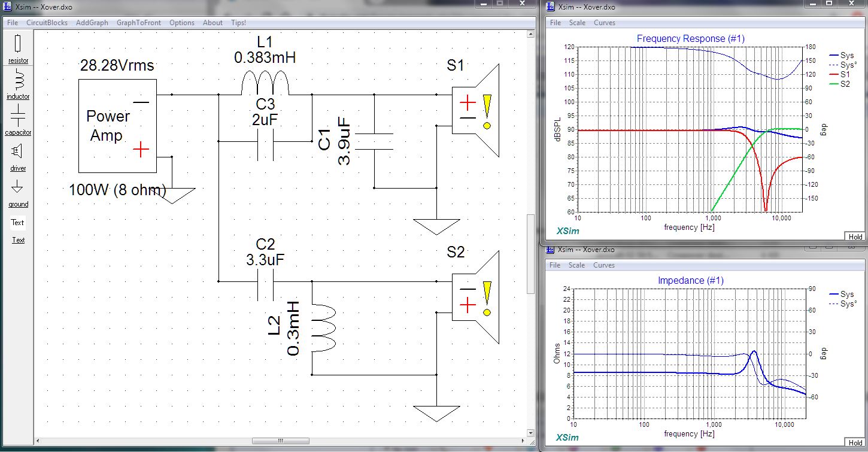Open the GraphToFront menu
868x452 pixels.
tap(139, 23)
